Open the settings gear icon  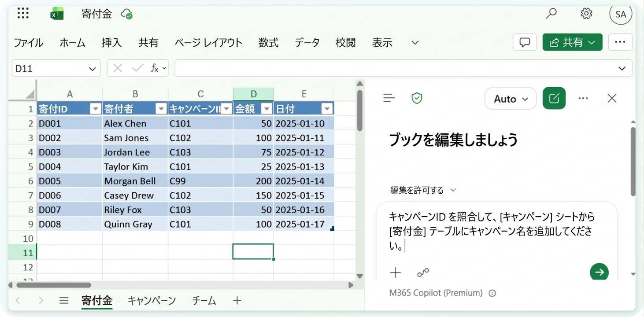click(586, 14)
